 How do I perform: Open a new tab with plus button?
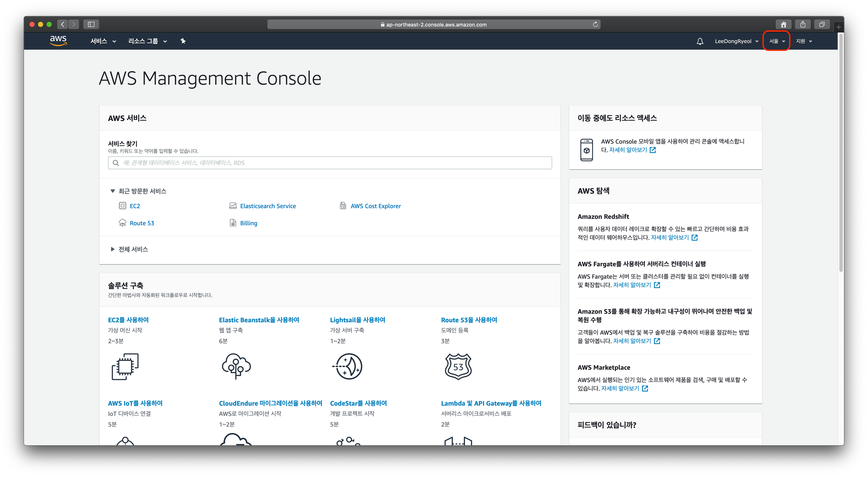point(838,27)
